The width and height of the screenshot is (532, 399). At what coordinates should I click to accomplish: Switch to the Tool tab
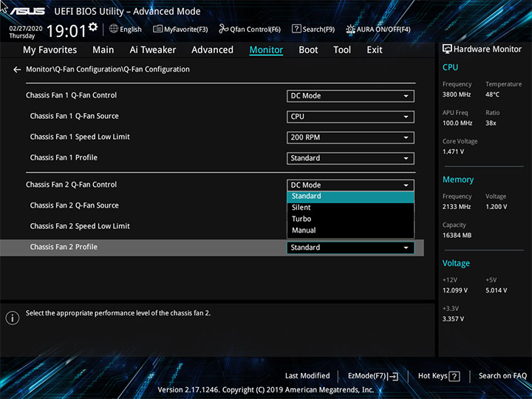pyautogui.click(x=342, y=50)
